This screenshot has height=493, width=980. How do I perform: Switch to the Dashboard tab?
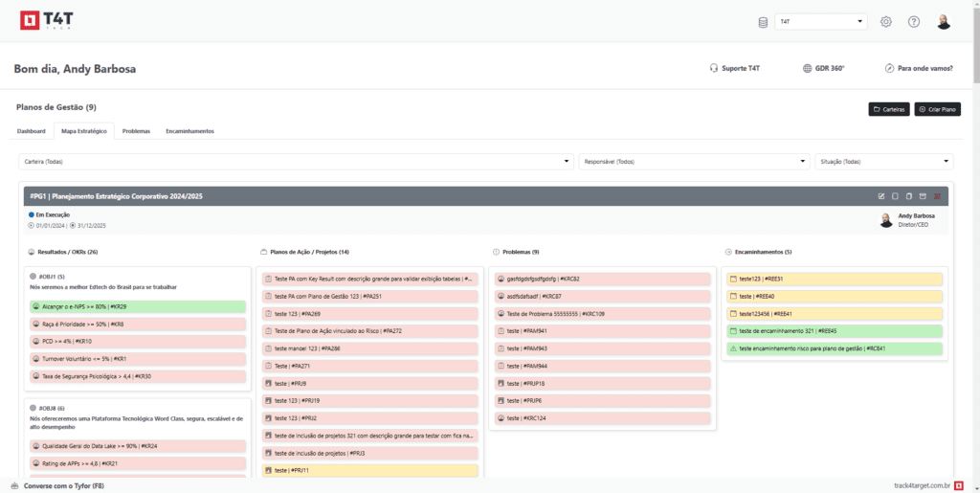coord(32,130)
